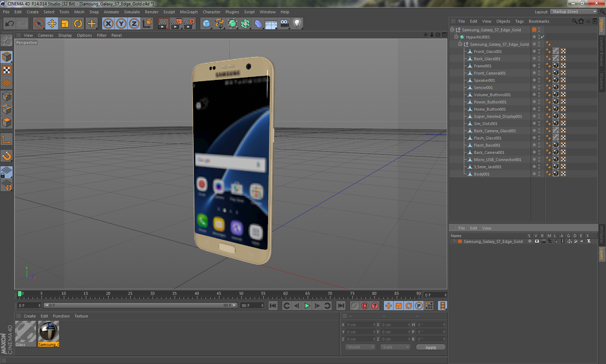
Task: Open the Object Manager Tags menu
Action: (519, 21)
